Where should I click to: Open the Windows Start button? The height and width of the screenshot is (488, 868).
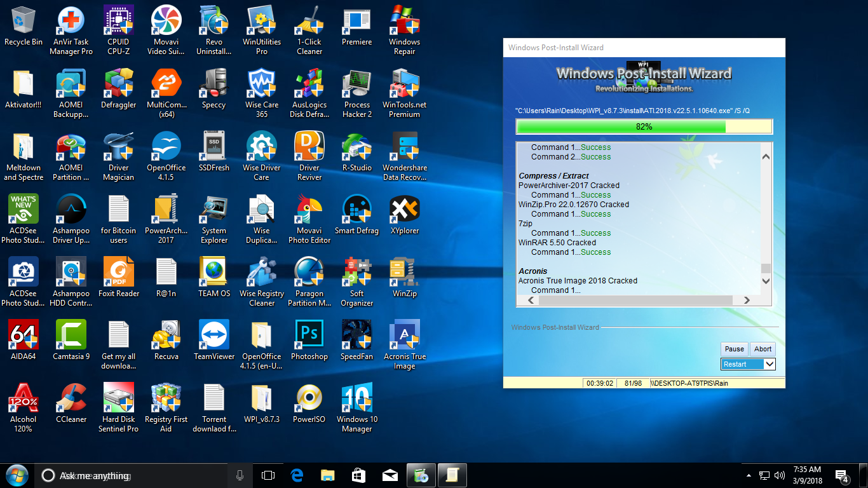16,475
